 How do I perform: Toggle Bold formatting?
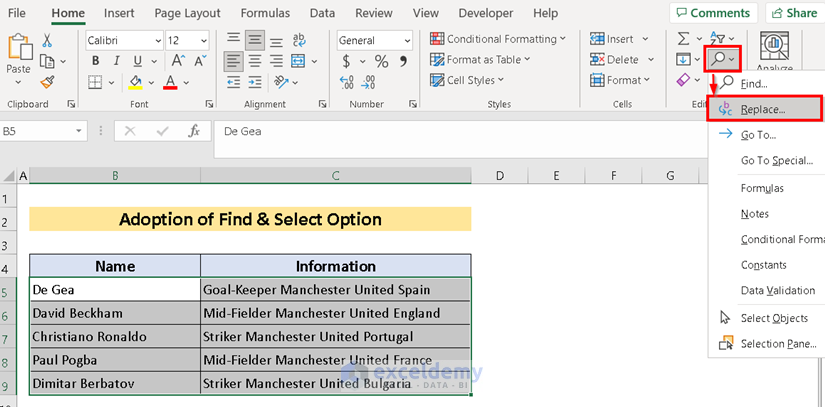click(95, 61)
